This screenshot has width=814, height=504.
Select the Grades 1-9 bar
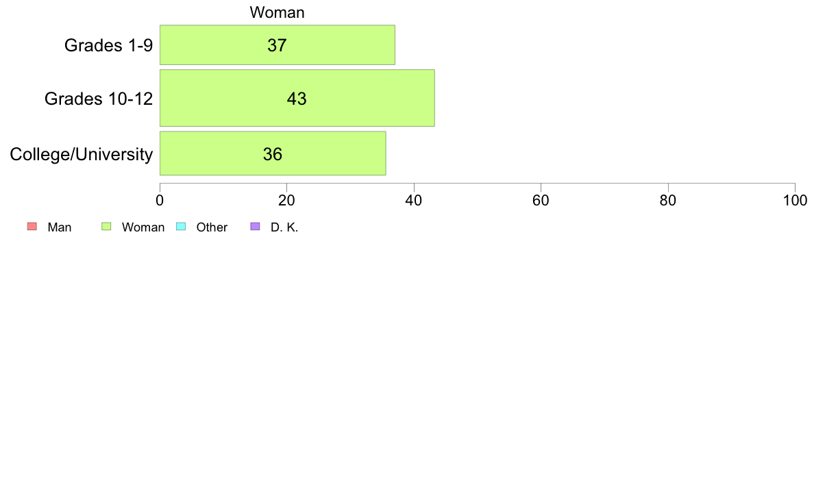coord(277,45)
